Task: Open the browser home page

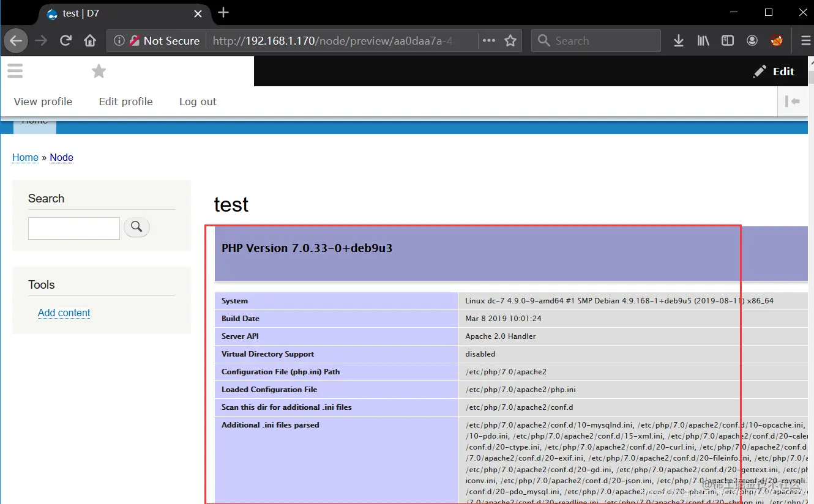Action: point(90,41)
